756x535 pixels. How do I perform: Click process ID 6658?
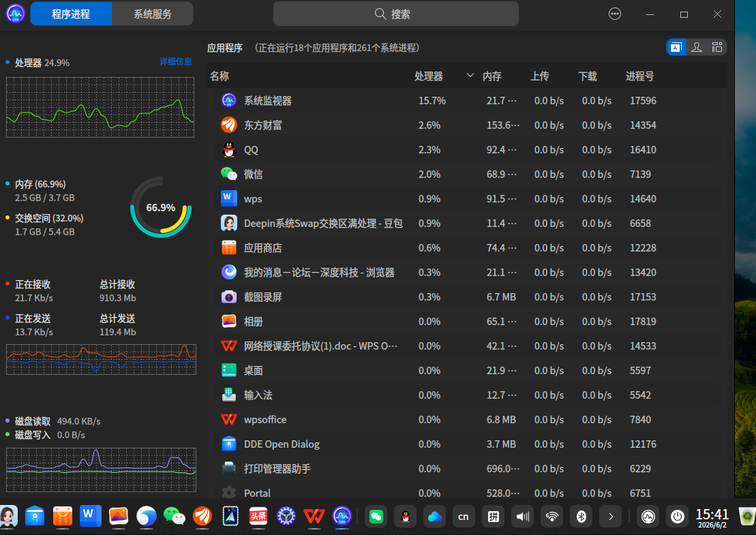(640, 224)
